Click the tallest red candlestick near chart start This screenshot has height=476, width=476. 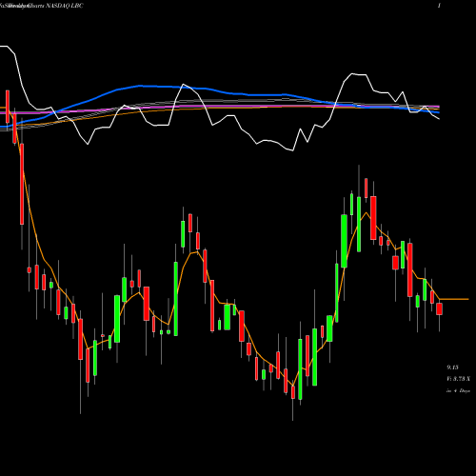point(22,184)
